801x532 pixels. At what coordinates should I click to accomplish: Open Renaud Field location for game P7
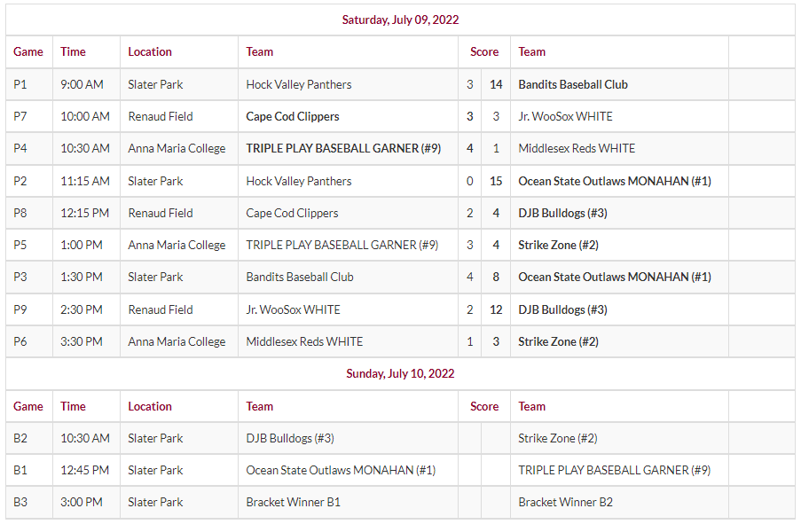160,116
